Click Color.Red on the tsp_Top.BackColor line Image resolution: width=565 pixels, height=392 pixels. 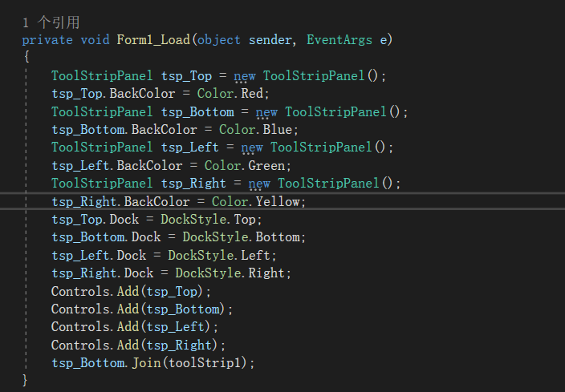[230, 94]
